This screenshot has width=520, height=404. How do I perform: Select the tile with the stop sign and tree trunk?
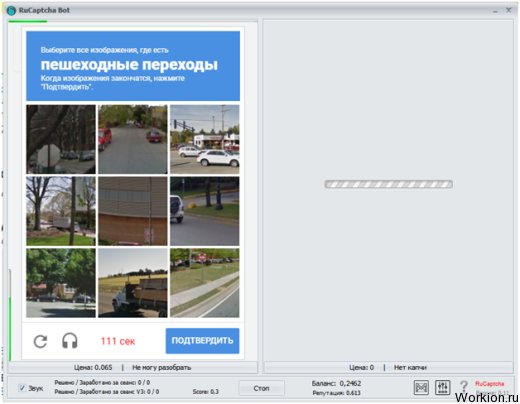pyautogui.click(x=61, y=139)
